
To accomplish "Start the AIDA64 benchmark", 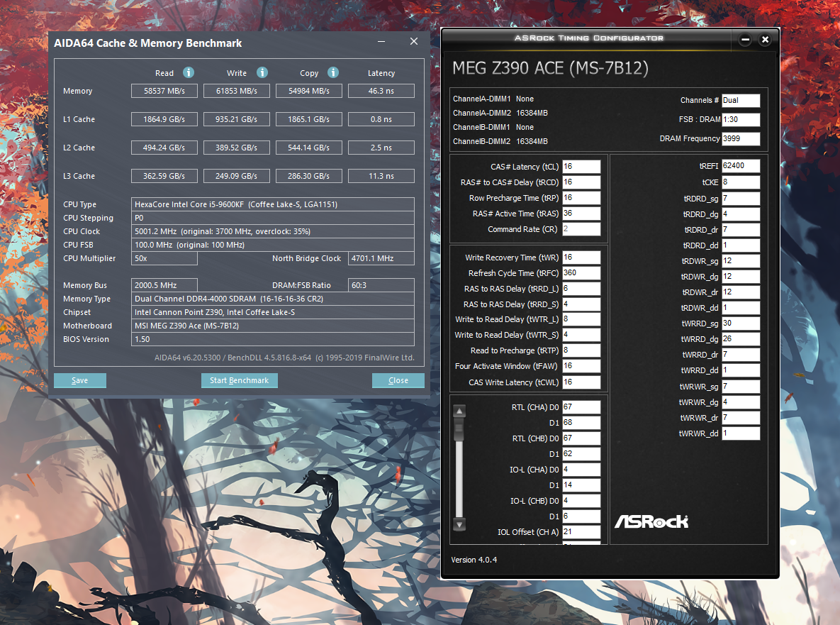I will point(240,380).
